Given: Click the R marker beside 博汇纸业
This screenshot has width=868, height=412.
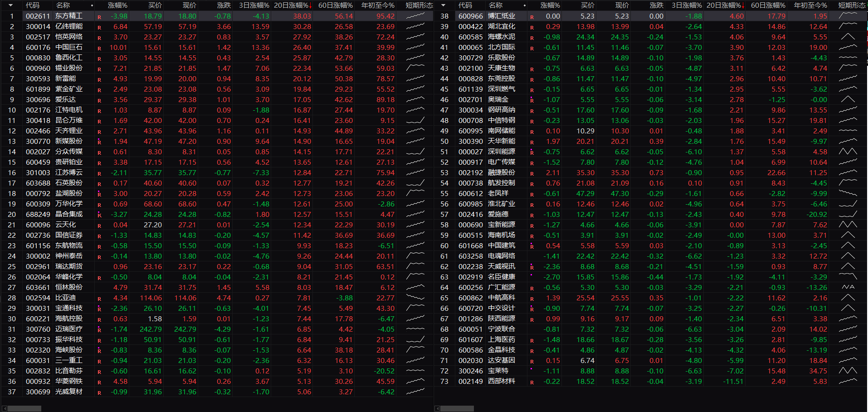Looking at the screenshot, I should tap(532, 17).
